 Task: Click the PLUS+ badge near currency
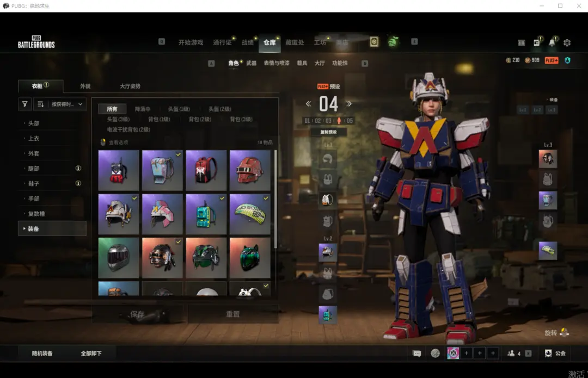552,60
